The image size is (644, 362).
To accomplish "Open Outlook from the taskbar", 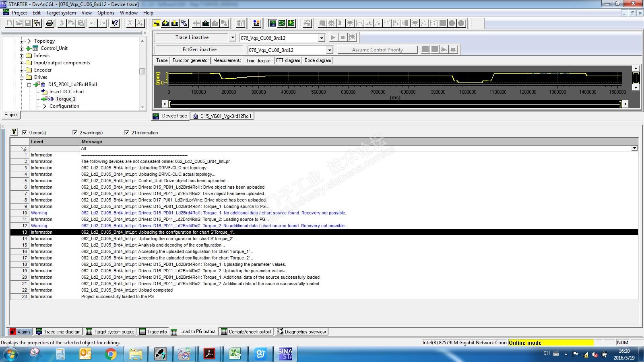I will coord(85,354).
